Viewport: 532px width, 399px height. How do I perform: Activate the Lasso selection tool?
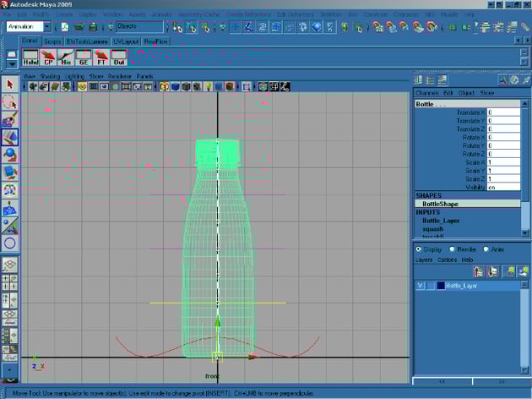tap(10, 101)
